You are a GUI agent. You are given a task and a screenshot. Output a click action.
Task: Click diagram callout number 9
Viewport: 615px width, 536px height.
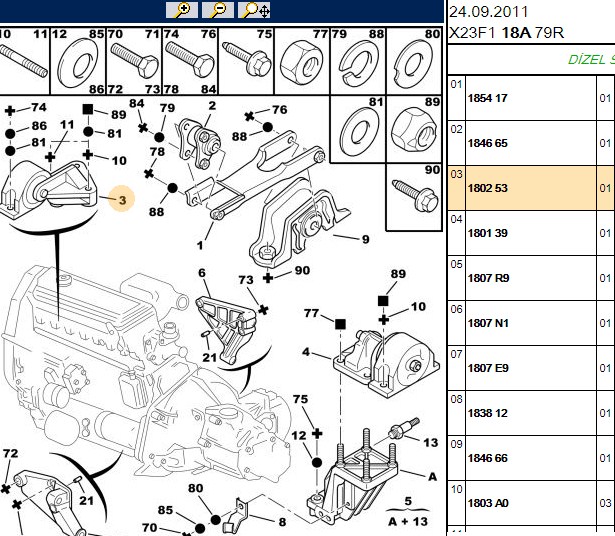[365, 239]
